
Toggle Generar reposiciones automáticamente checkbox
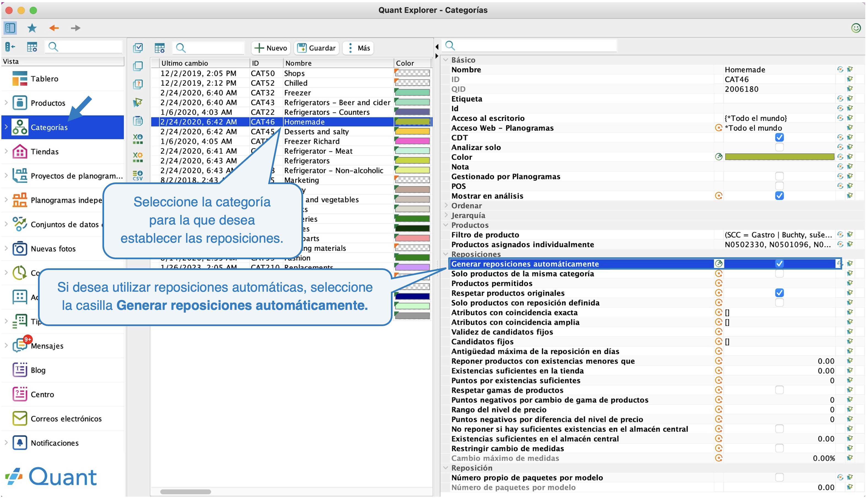(x=779, y=264)
